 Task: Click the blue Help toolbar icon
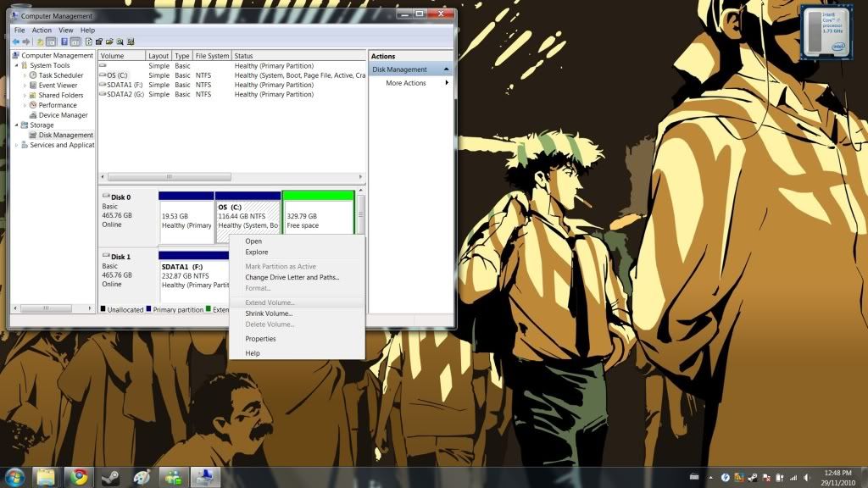(64, 42)
